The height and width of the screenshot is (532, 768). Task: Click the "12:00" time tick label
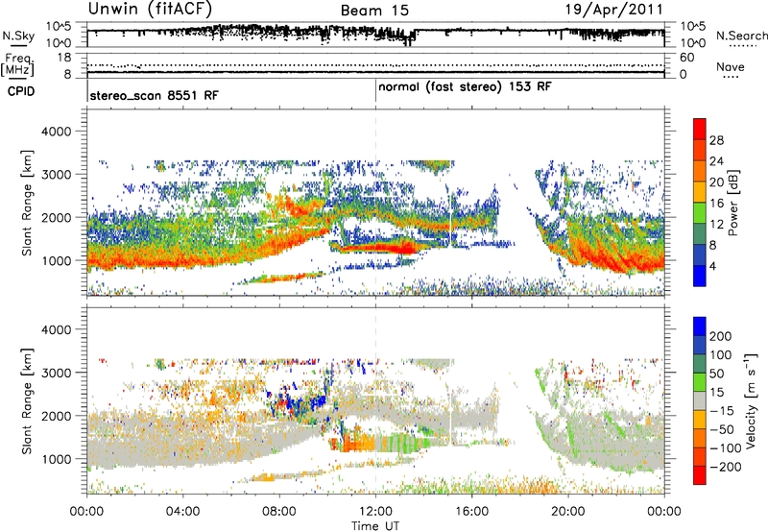coord(375,512)
